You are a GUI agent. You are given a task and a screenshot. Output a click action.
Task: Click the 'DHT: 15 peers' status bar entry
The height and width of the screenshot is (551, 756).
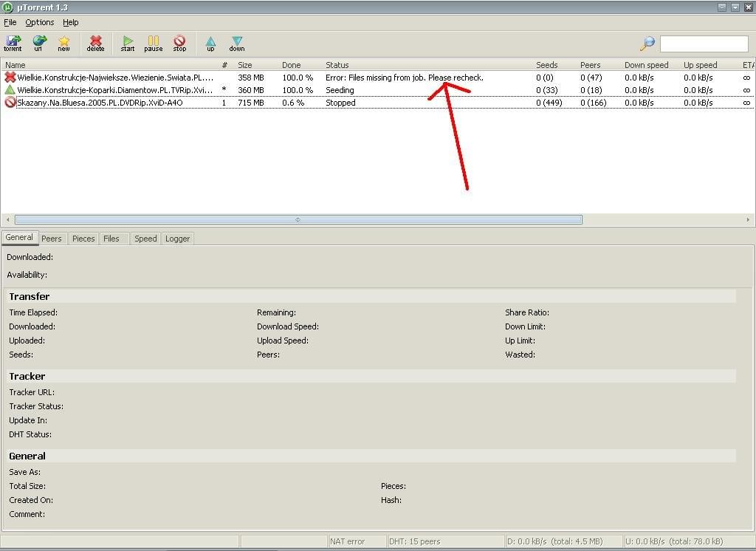pyautogui.click(x=445, y=541)
